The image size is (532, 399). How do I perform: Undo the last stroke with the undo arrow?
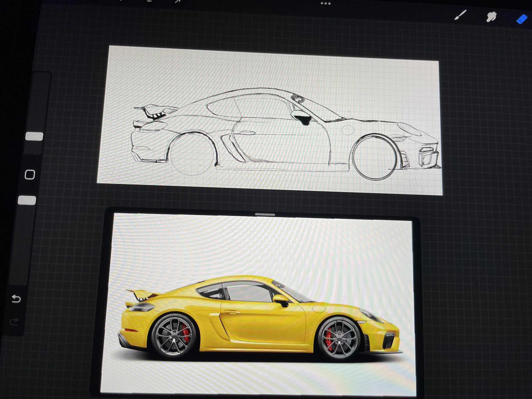16,299
